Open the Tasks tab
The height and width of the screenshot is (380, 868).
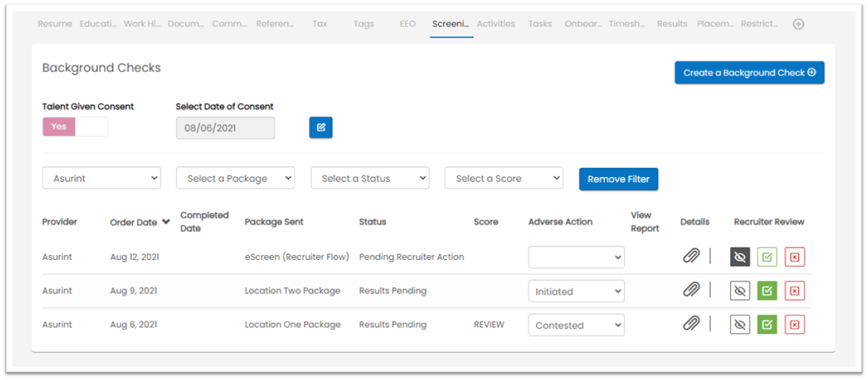point(540,24)
